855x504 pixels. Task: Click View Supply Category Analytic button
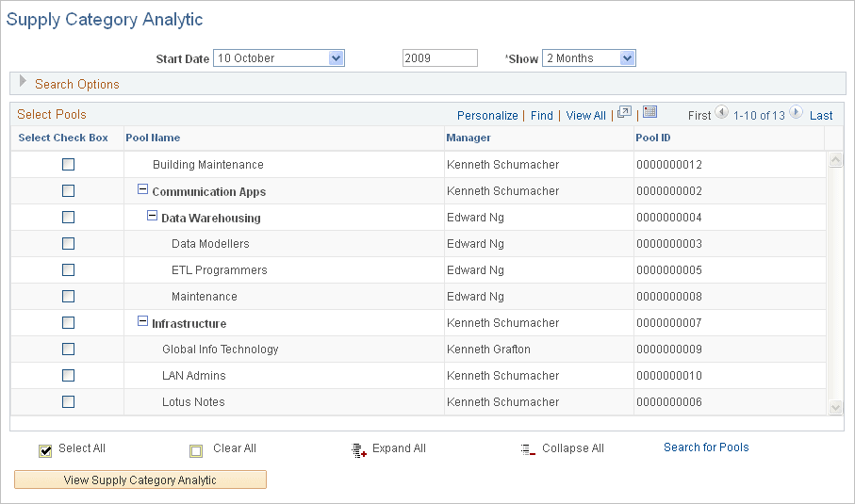point(140,480)
